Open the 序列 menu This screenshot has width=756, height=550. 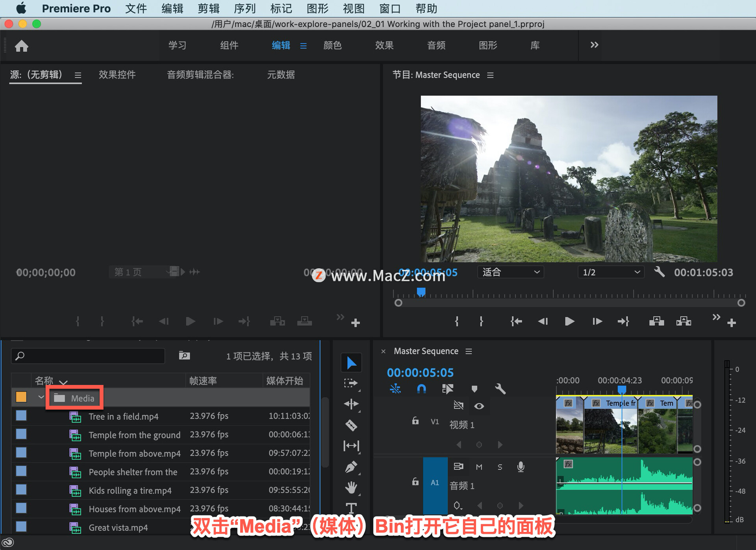point(245,8)
